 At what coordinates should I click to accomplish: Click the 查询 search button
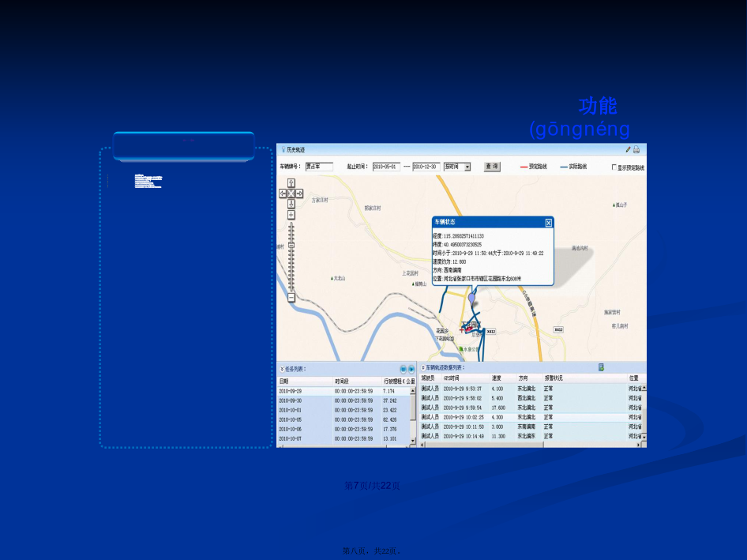coord(492,167)
